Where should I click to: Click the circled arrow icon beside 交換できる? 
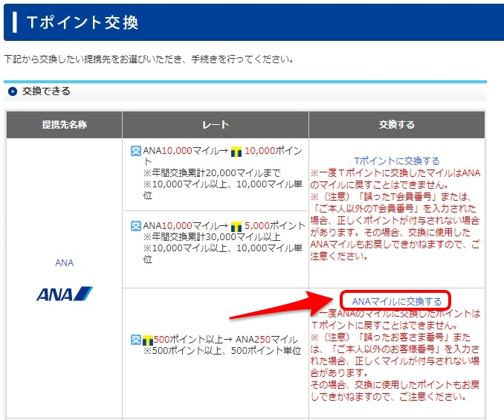click(13, 91)
